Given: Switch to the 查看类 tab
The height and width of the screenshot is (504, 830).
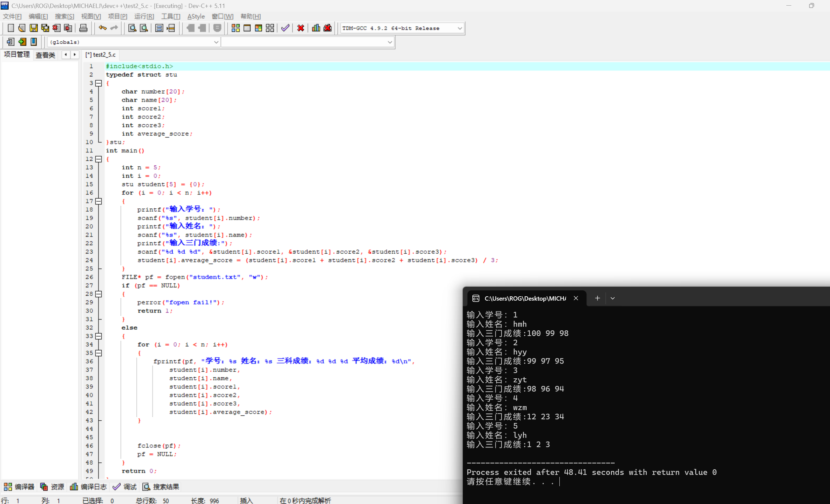Looking at the screenshot, I should [45, 55].
